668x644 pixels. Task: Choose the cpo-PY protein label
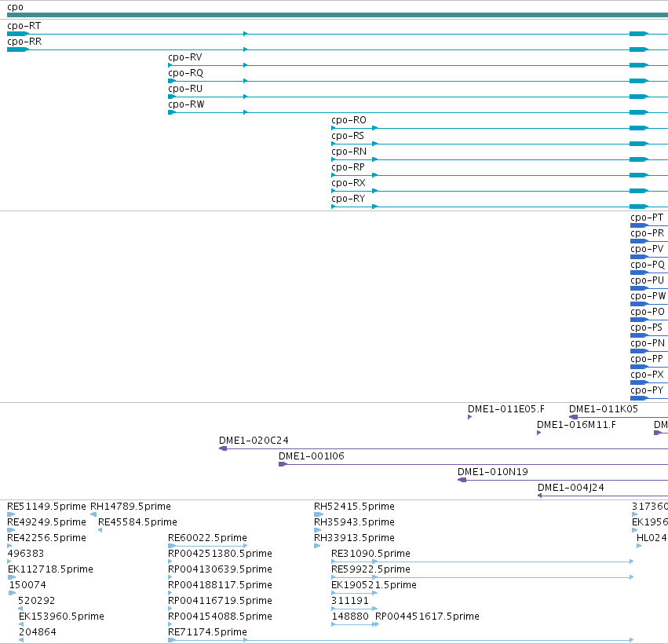(647, 391)
